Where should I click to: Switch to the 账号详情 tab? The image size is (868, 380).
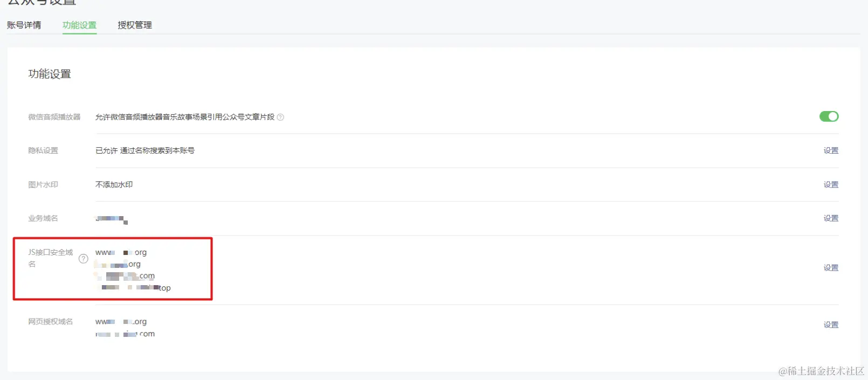point(24,25)
